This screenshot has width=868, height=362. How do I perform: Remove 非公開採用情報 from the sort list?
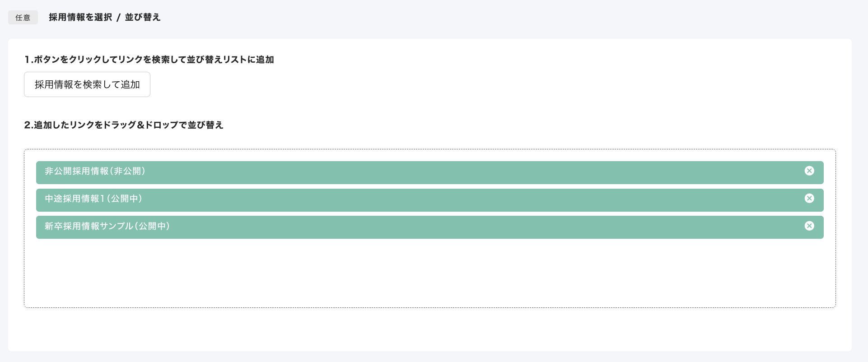[809, 171]
